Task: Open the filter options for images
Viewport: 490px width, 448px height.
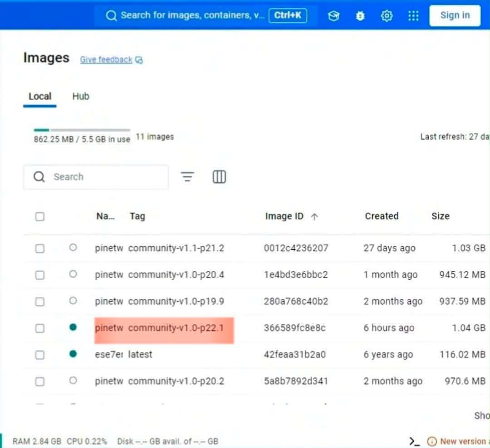Action: (x=187, y=177)
